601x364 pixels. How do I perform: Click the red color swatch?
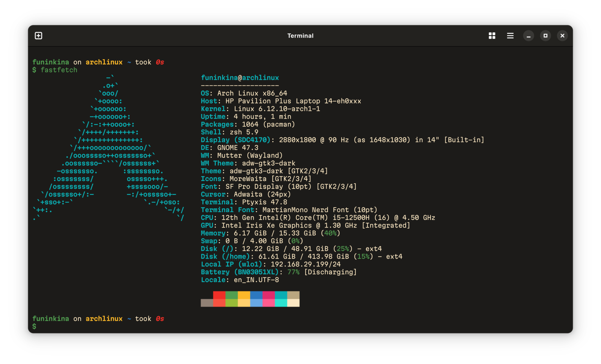(219, 299)
